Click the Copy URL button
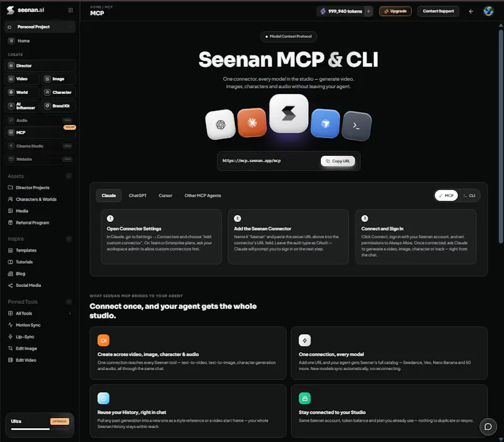Image resolution: width=504 pixels, height=442 pixels. coord(338,161)
